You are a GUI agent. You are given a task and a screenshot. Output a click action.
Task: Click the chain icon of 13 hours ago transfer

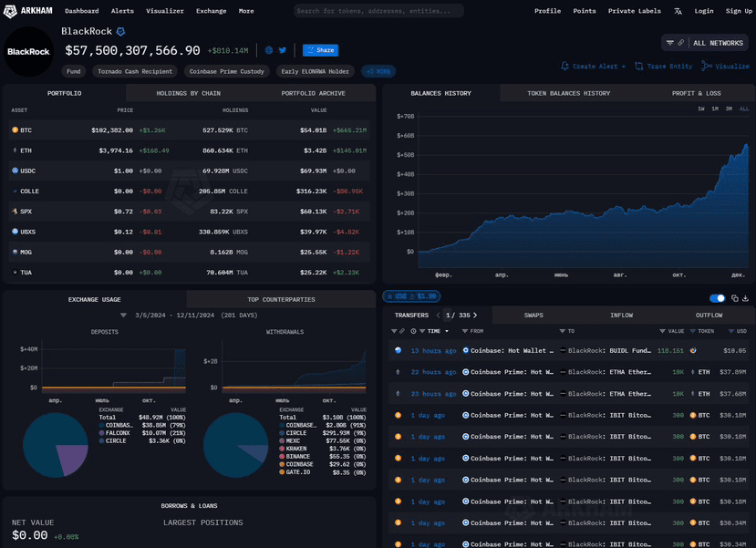[398, 350]
